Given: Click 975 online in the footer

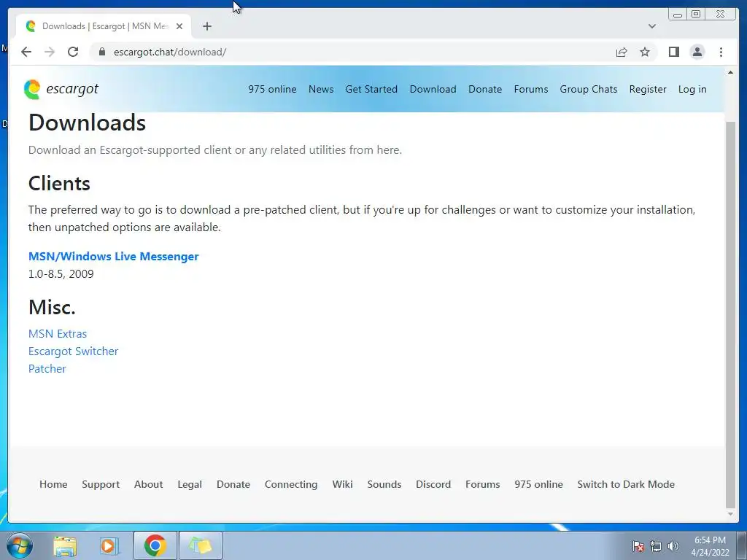Looking at the screenshot, I should pos(538,484).
